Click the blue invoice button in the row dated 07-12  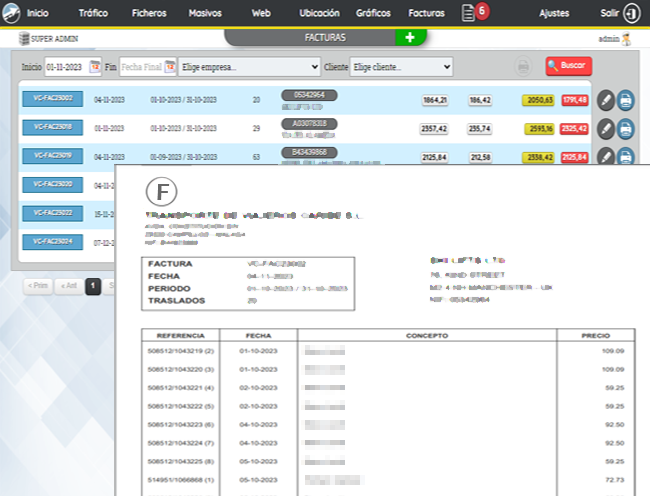click(53, 242)
